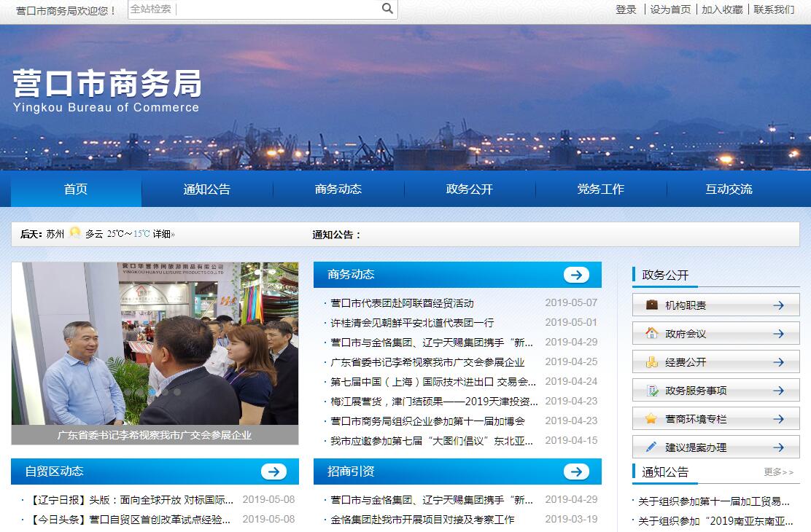This screenshot has width=811, height=532.
Task: Click the 登录 link at top
Action: click(626, 9)
